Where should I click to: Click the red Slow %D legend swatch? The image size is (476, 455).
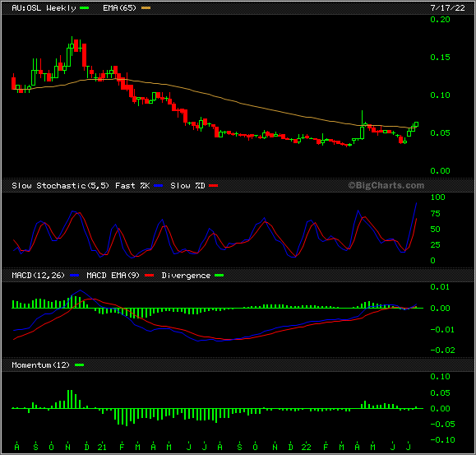point(214,186)
